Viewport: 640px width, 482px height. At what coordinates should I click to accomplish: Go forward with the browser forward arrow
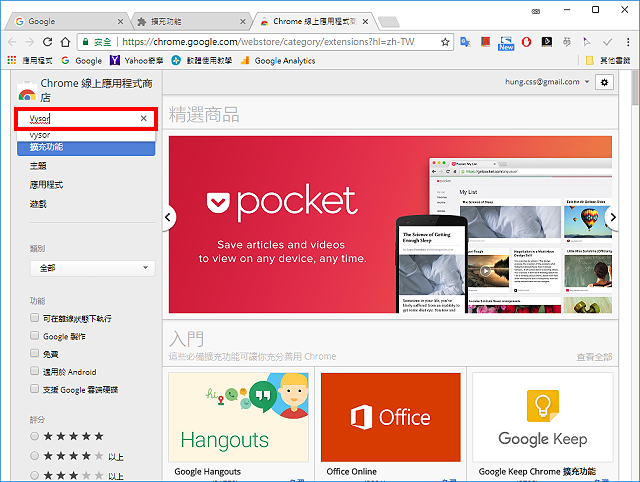click(29, 42)
